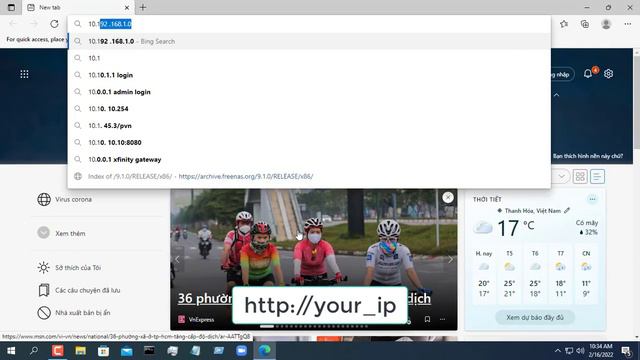
Task: Pick suggestion 10.10.10.254
Action: pyautogui.click(x=309, y=109)
